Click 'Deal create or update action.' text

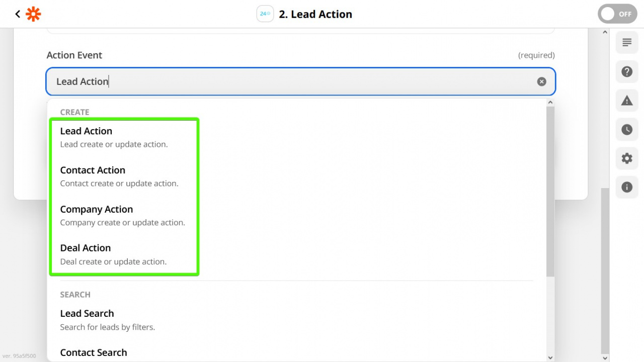point(113,261)
